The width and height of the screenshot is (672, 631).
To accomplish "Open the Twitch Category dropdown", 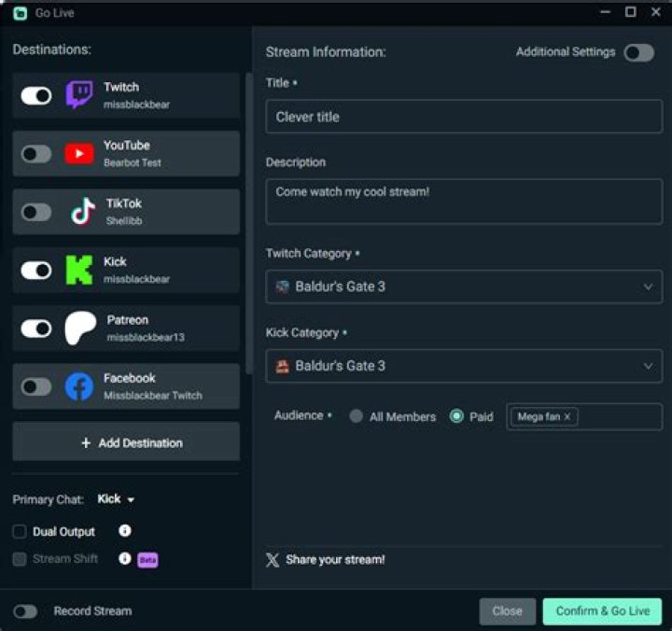I will (x=464, y=287).
